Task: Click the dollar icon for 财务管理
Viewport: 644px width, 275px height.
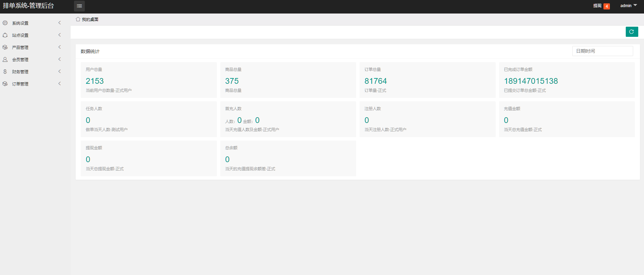Action: click(x=5, y=72)
